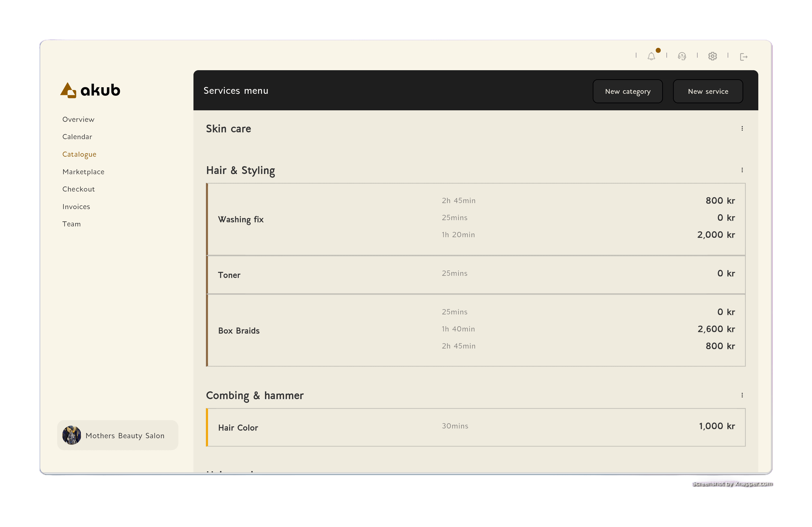This screenshot has height=527, width=812.
Task: Open the Washing fix service
Action: pos(476,219)
